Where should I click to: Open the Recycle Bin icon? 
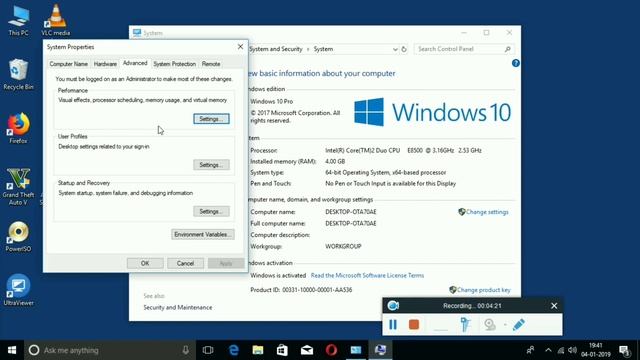click(x=18, y=74)
